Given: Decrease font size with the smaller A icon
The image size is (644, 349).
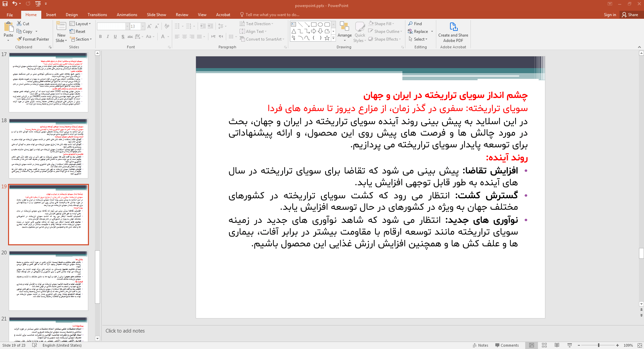Looking at the screenshot, I should 157,26.
